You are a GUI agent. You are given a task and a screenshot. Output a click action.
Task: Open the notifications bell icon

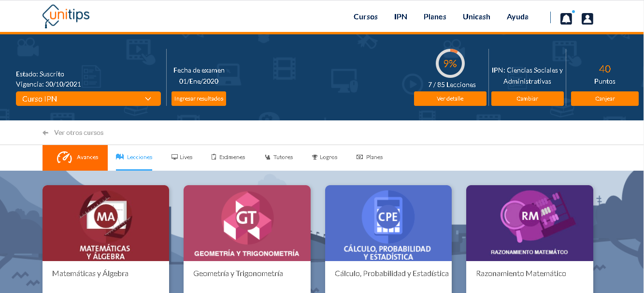[566, 19]
